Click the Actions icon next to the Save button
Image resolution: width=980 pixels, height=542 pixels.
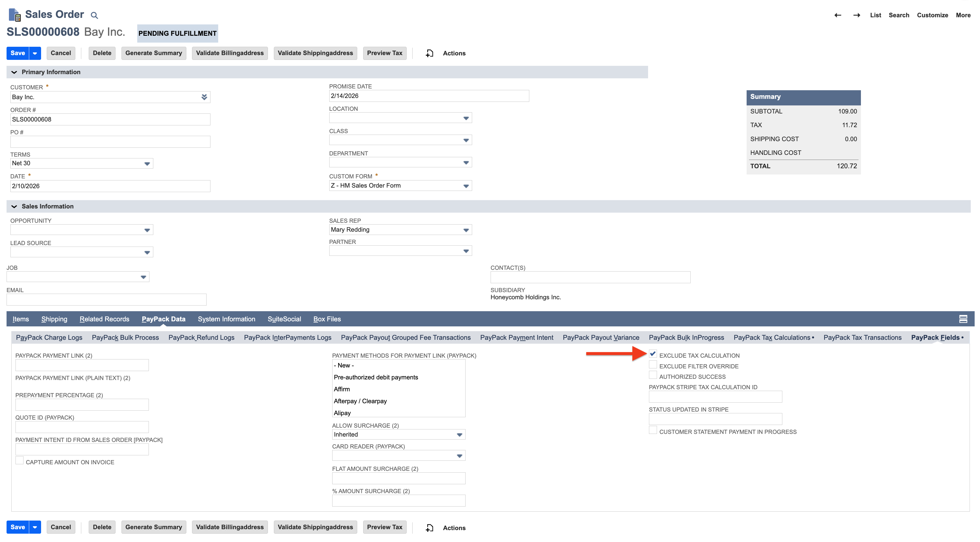click(x=430, y=53)
